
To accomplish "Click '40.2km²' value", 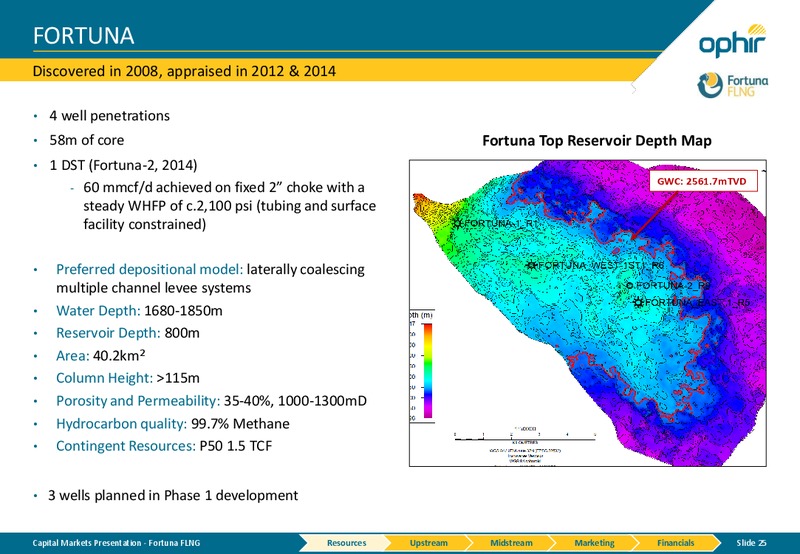I will tap(119, 355).
